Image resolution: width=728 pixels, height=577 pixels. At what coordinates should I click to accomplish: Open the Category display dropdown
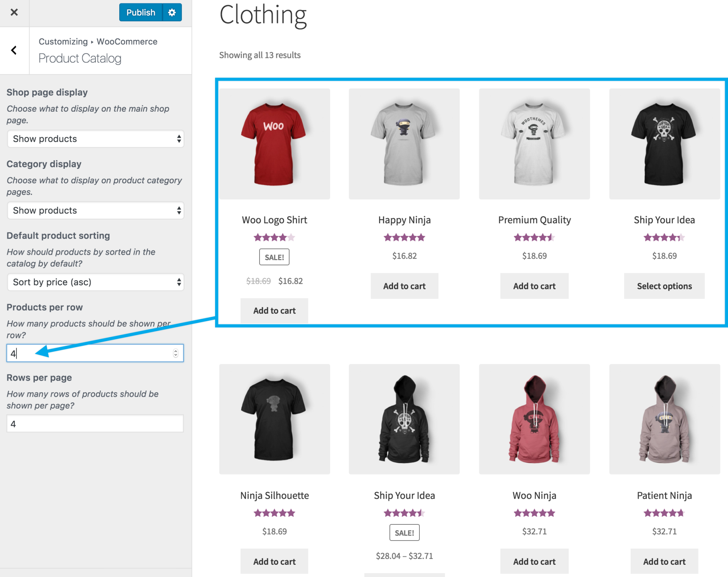95,210
